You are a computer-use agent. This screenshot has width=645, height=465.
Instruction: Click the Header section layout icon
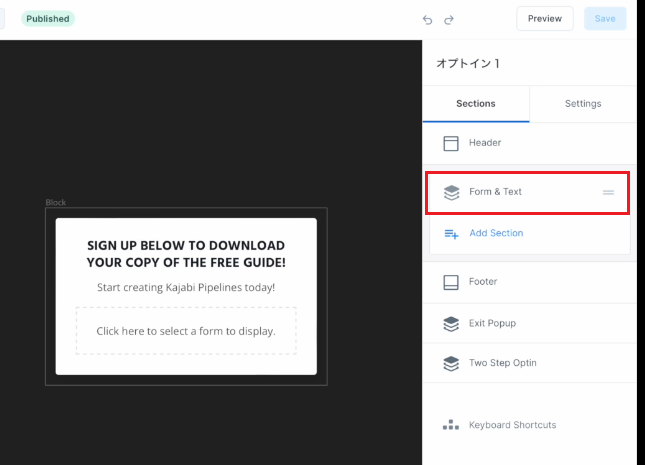tap(451, 143)
